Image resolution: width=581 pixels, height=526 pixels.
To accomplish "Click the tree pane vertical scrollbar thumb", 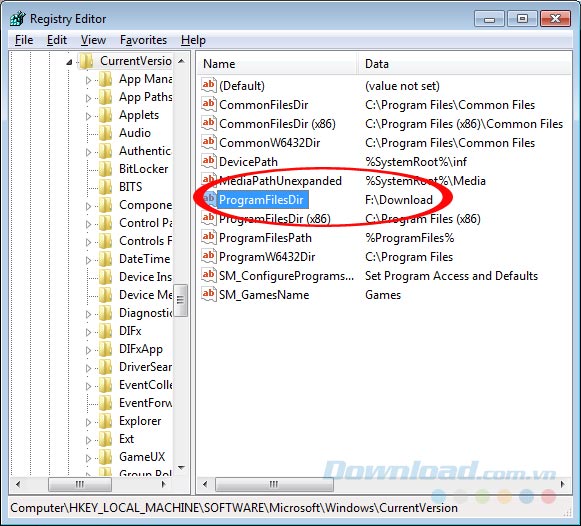I will click(x=180, y=300).
